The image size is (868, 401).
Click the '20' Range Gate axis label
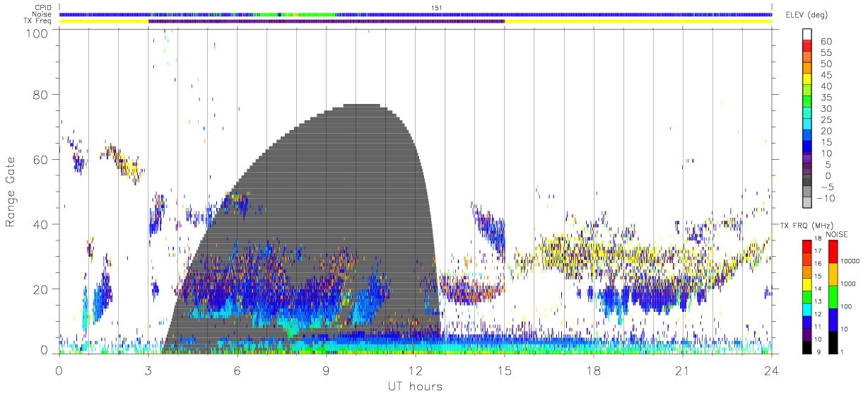41,289
